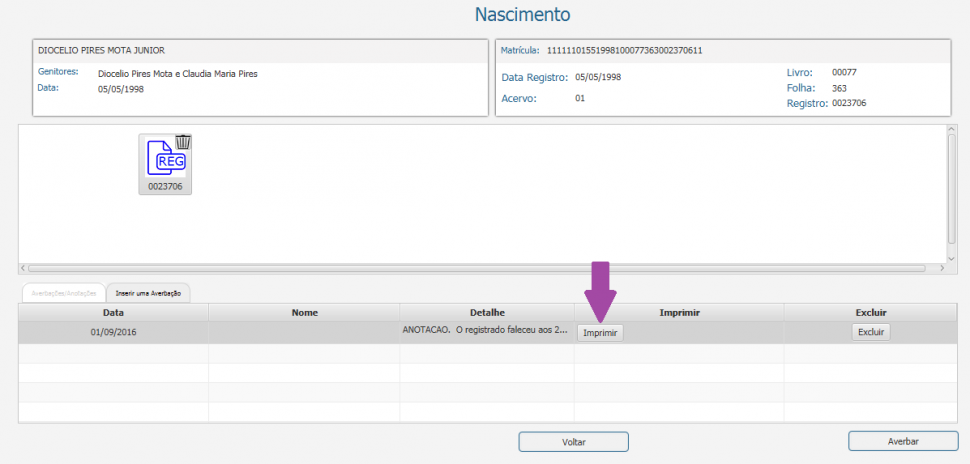Viewport: 970px width, 464px height.
Task: Switch to the Averbações/Anotações tab
Action: 62,293
